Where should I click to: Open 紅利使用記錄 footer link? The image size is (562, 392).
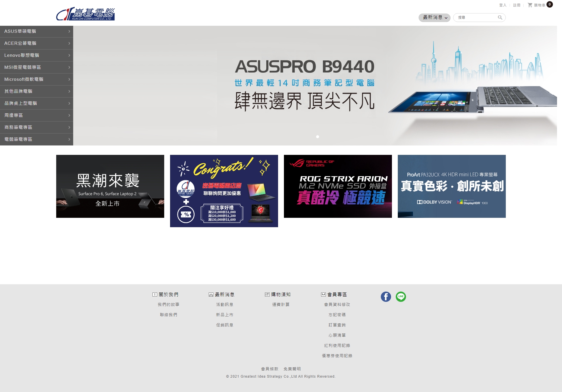(x=337, y=345)
